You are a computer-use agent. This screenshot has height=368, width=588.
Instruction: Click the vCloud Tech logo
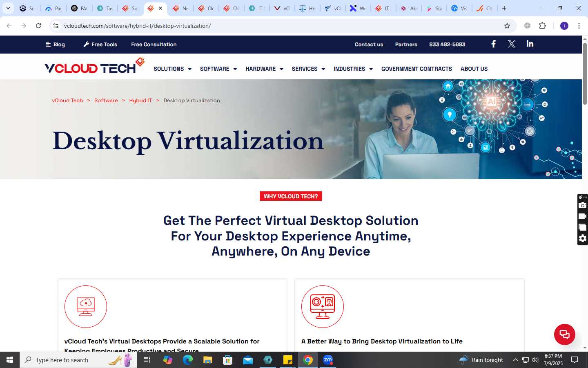[95, 66]
